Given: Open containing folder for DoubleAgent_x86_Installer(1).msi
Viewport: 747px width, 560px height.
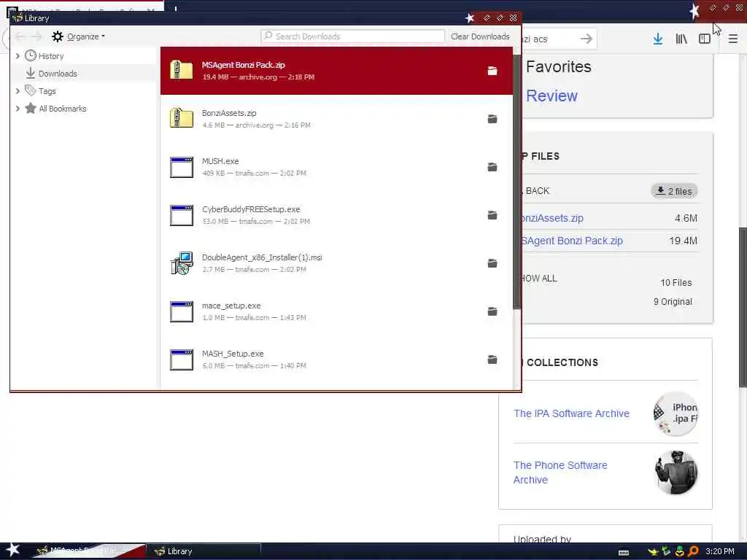Looking at the screenshot, I should (x=492, y=263).
